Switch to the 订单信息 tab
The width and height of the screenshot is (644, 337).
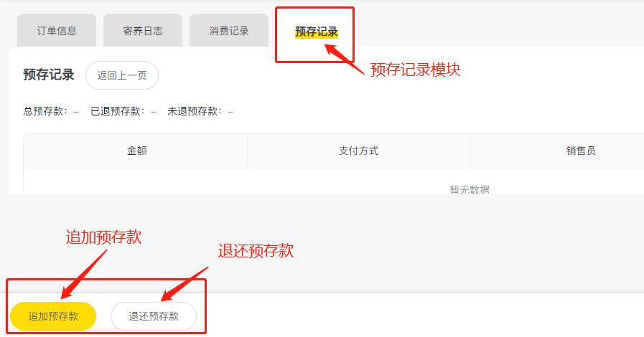[x=57, y=31]
